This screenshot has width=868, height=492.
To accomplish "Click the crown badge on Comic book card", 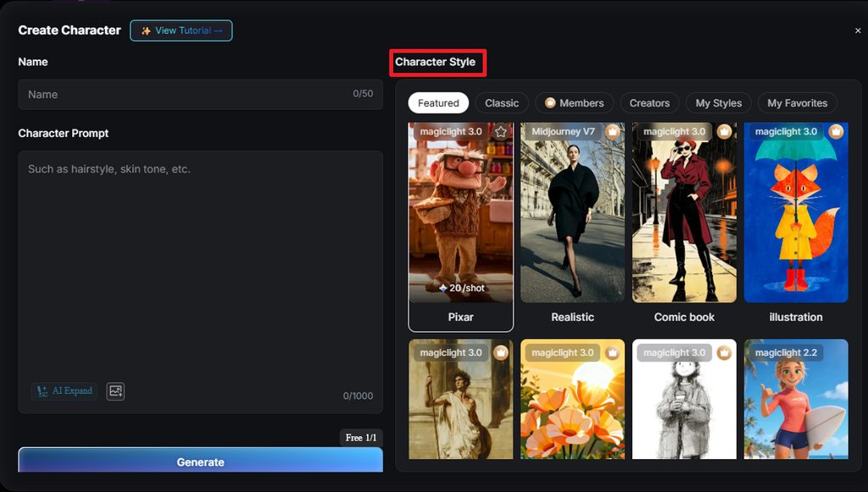I will coord(724,131).
